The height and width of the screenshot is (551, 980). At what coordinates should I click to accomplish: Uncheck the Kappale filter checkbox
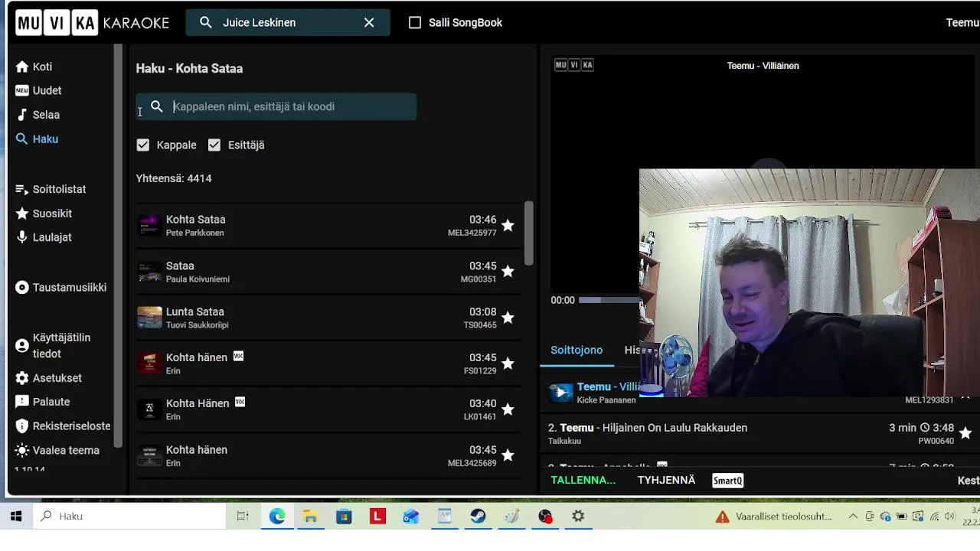pos(143,145)
